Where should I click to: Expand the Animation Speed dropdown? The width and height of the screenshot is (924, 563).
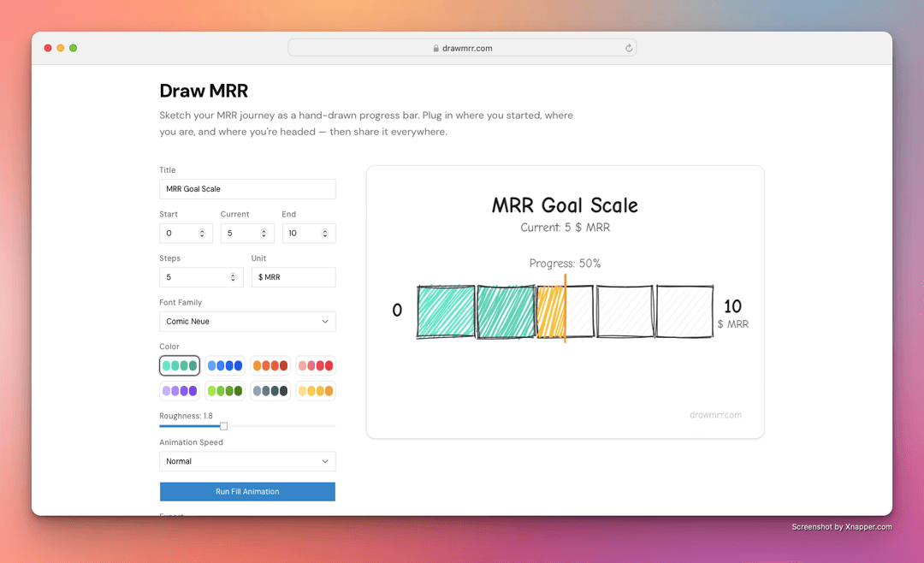[247, 461]
